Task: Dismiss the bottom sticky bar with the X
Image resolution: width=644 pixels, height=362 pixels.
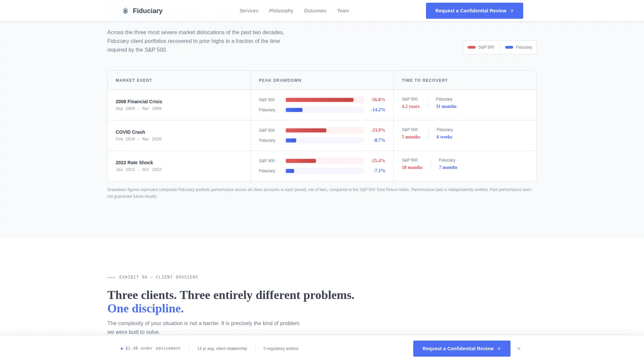Action: (x=519, y=349)
